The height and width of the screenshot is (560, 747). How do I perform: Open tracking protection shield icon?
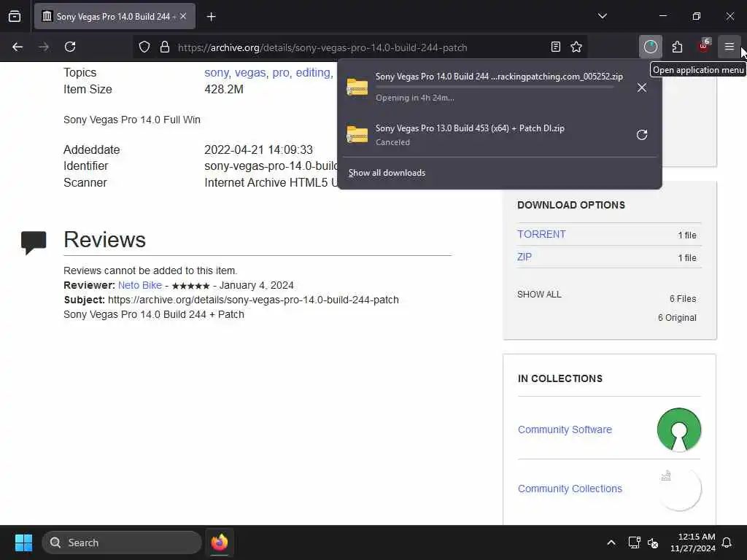point(144,47)
